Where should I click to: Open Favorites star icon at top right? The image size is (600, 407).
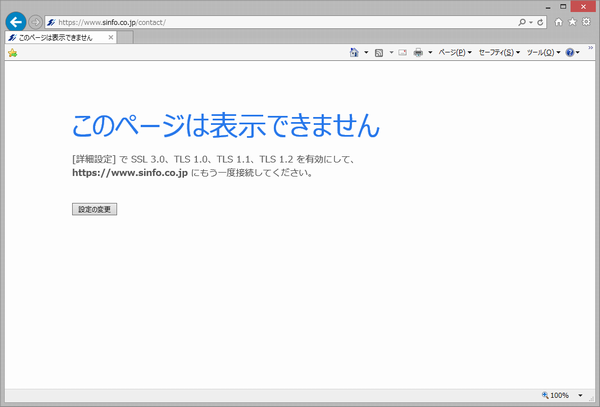572,22
